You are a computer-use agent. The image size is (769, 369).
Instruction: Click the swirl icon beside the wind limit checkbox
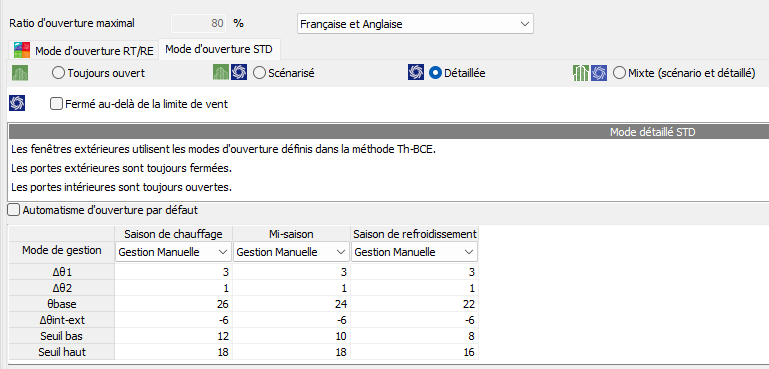point(17,104)
